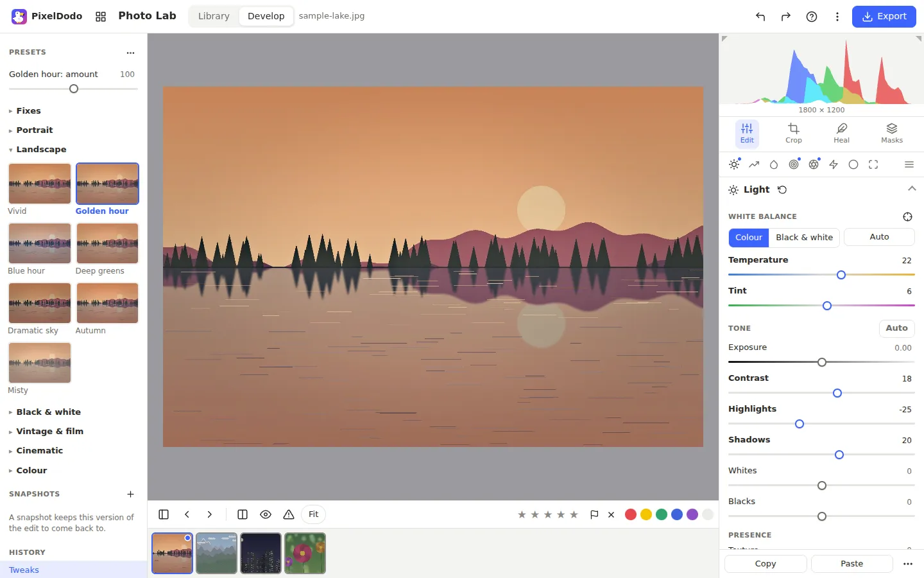Open the Masks tool
This screenshot has height=578, width=924.
coord(891,134)
